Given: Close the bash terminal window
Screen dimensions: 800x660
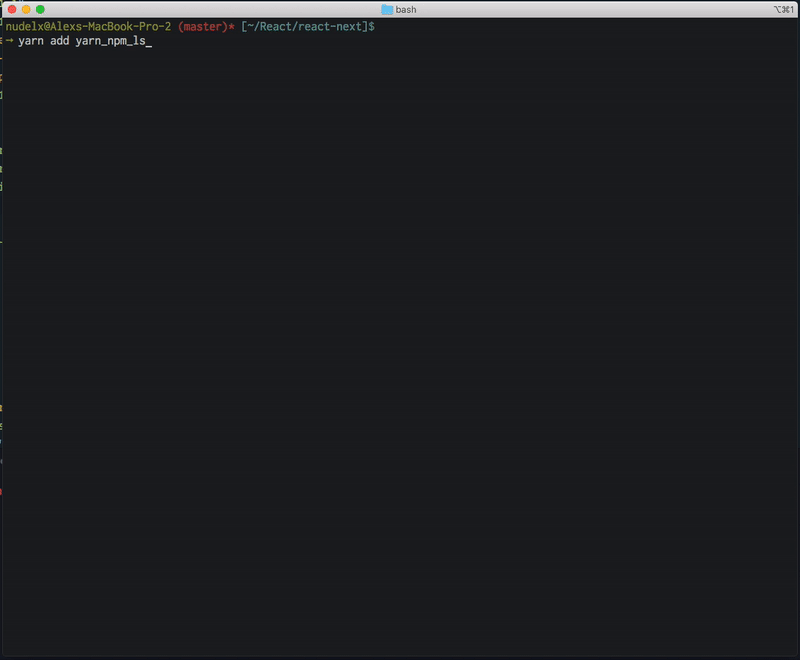Looking at the screenshot, I should (x=12, y=8).
